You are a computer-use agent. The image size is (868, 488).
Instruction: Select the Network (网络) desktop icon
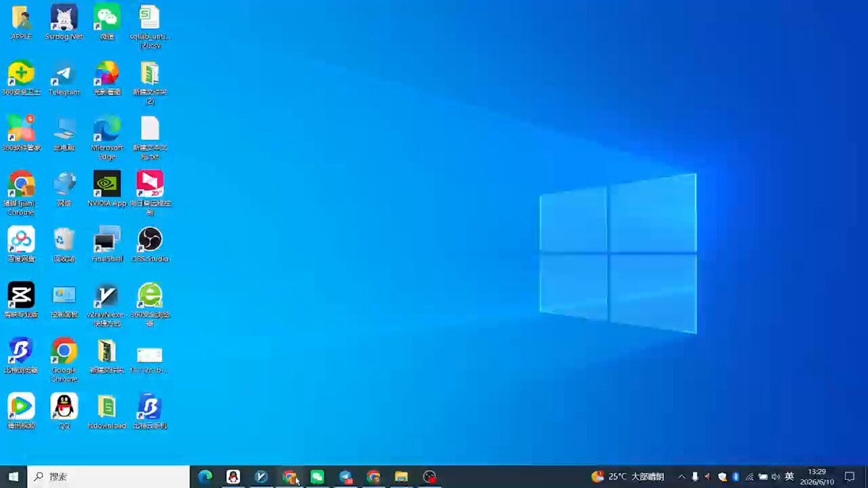click(64, 189)
